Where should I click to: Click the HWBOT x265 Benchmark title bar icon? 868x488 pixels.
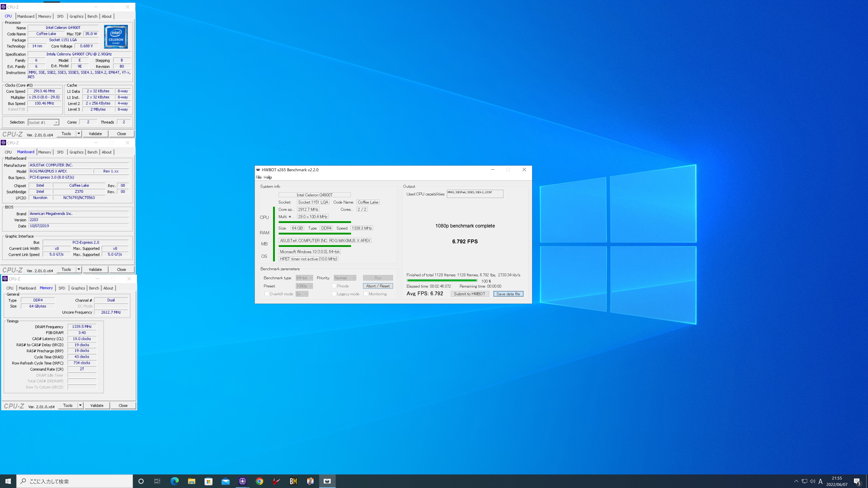point(258,170)
